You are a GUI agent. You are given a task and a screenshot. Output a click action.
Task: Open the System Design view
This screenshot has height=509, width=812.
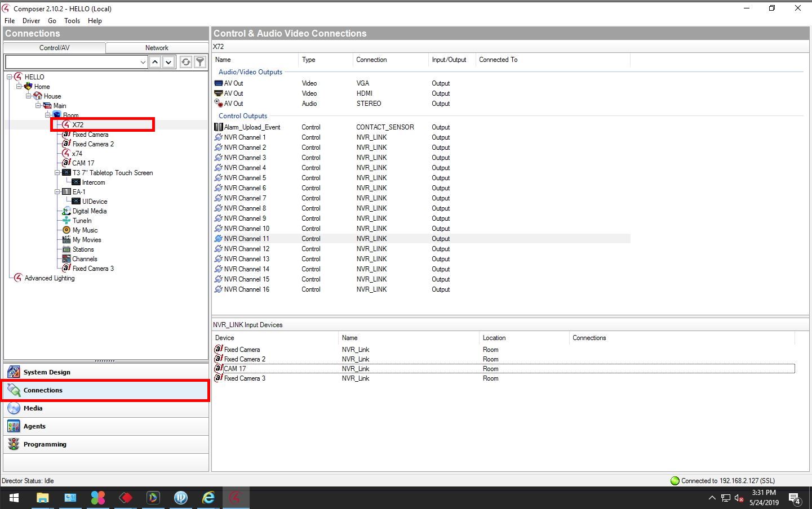pyautogui.click(x=47, y=372)
